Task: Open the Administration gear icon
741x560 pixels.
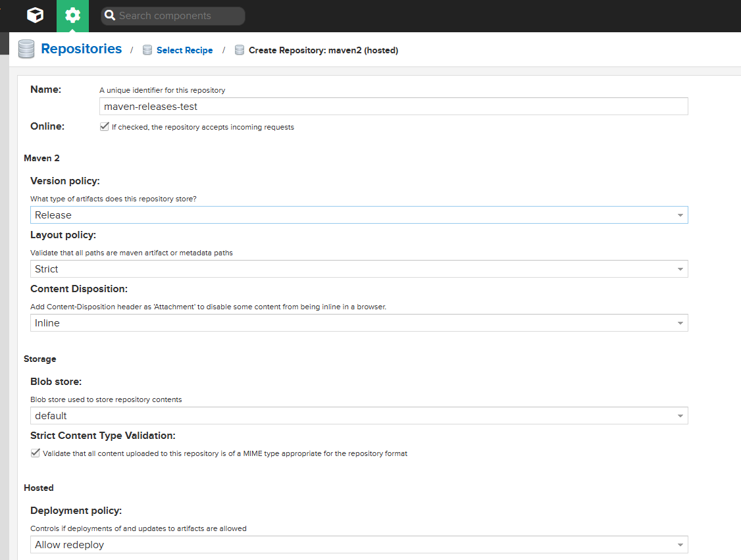Action: click(x=72, y=16)
